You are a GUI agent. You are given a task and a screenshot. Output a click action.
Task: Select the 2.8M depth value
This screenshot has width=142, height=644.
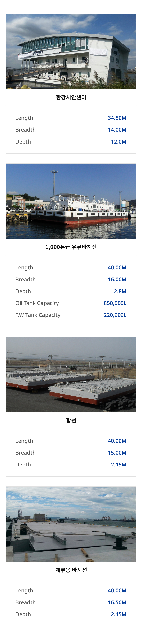point(120,291)
